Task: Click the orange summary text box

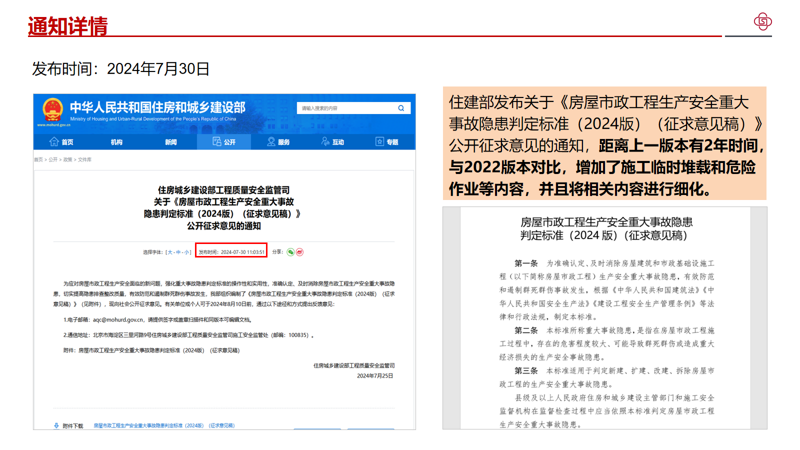Action: [606, 143]
